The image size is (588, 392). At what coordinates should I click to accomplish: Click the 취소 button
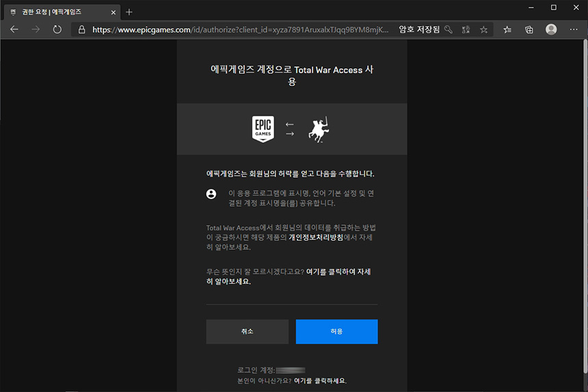(x=247, y=332)
